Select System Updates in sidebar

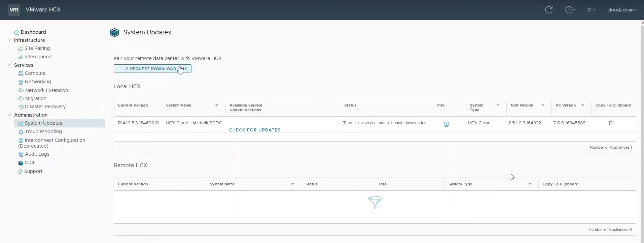[43, 123]
